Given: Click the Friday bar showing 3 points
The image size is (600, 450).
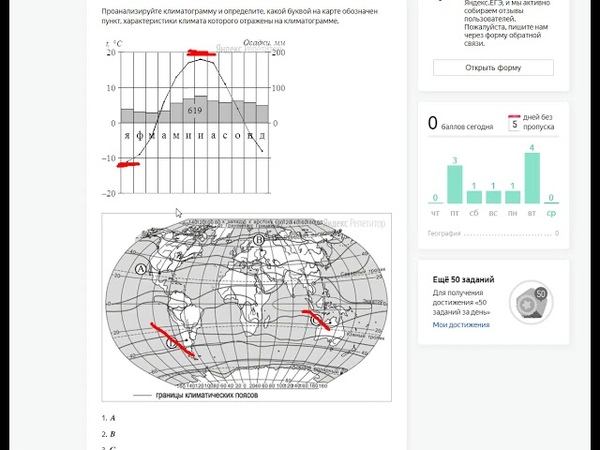Looking at the screenshot, I should 455,184.
